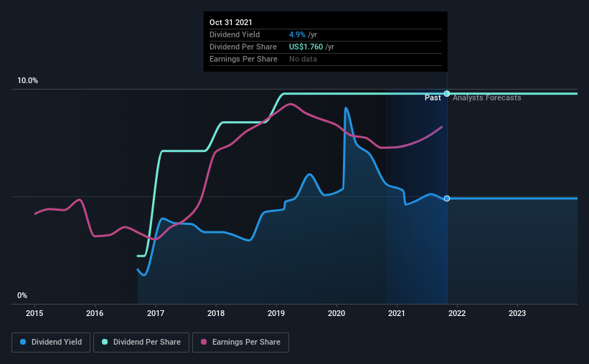Click the Dividend Per Share tooltip row label
The height and width of the screenshot is (364, 589).
click(x=243, y=47)
